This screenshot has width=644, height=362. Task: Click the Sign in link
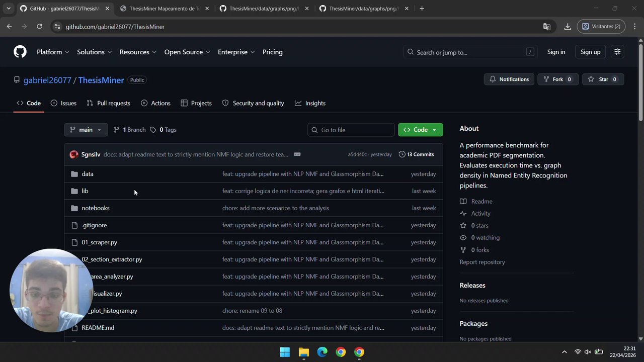[556, 52]
